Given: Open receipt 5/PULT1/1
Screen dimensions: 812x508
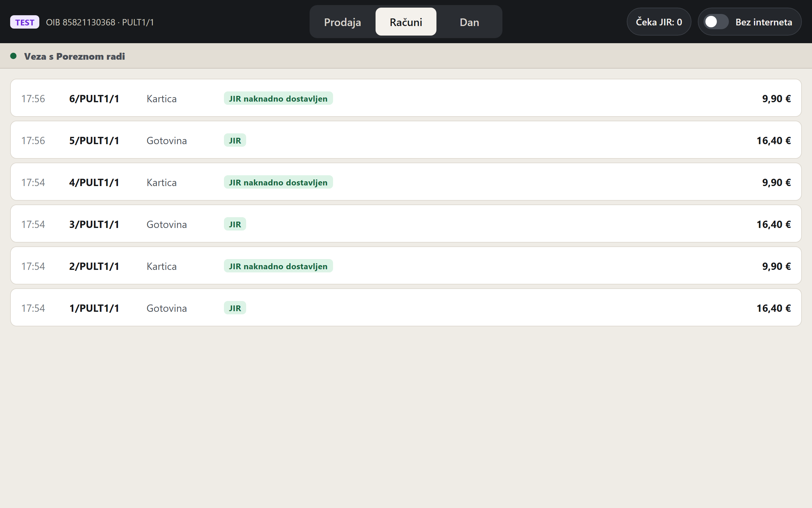Looking at the screenshot, I should tap(406, 140).
